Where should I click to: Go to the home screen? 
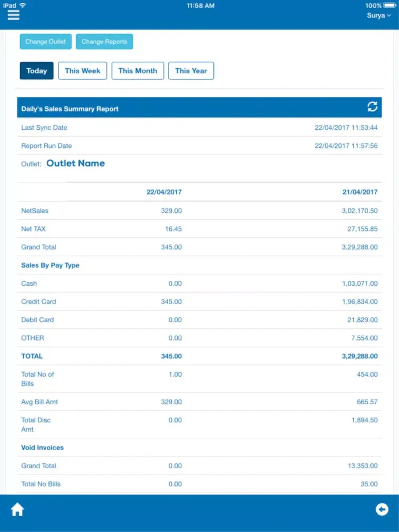(x=18, y=510)
